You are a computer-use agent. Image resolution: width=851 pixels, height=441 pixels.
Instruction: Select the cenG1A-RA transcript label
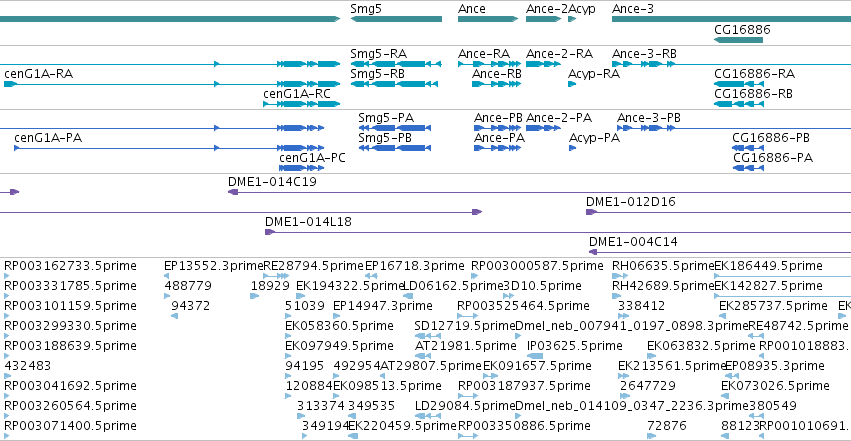pos(38,74)
